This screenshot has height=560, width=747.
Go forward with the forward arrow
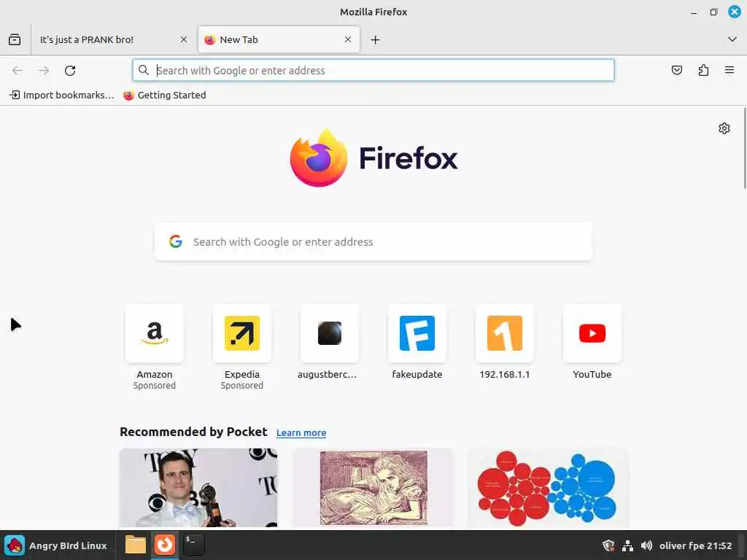click(x=44, y=71)
